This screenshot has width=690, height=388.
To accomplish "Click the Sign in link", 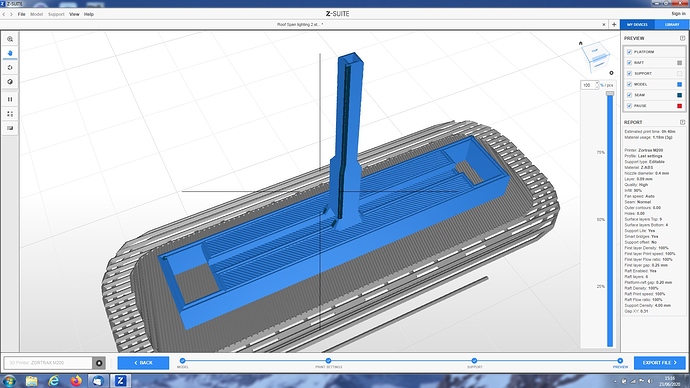I will pos(678,14).
